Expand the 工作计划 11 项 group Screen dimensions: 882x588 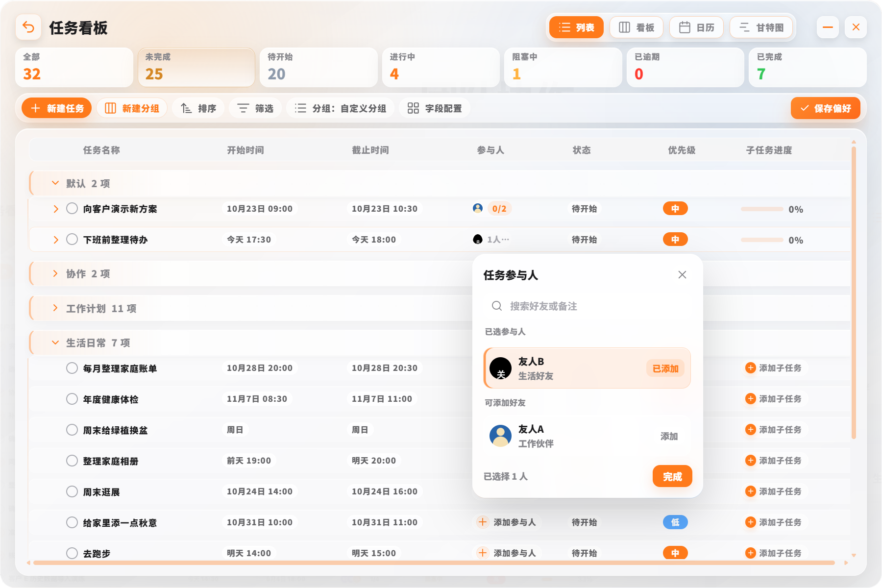click(x=55, y=308)
